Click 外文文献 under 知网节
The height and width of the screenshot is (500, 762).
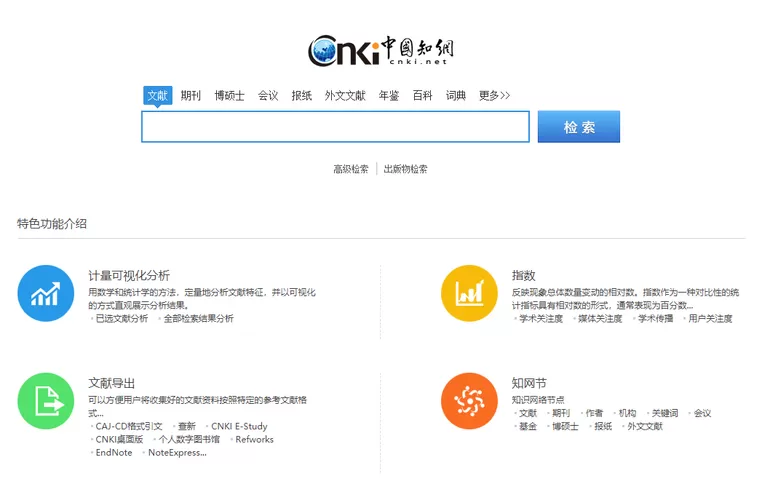(x=645, y=427)
